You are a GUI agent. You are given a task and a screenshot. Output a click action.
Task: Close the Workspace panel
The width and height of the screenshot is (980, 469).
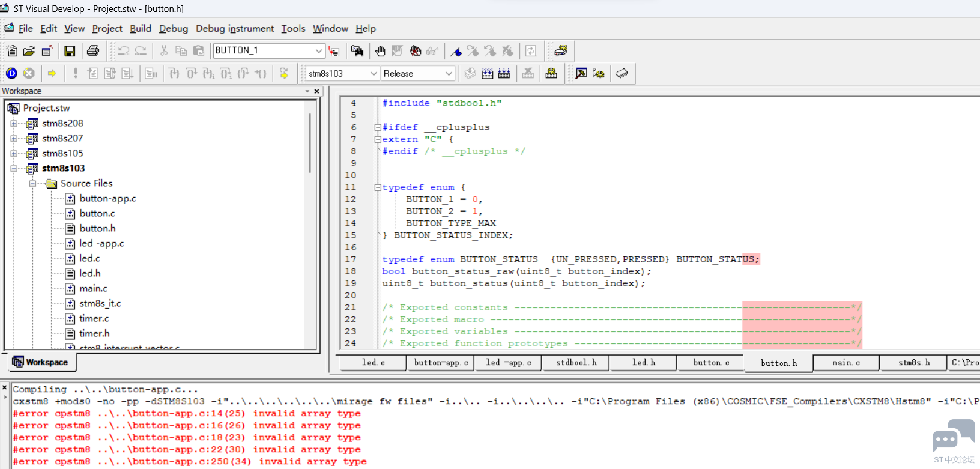coord(316,91)
